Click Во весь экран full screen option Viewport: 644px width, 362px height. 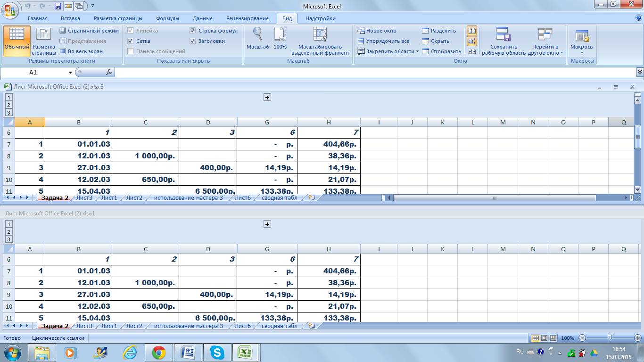point(81,51)
